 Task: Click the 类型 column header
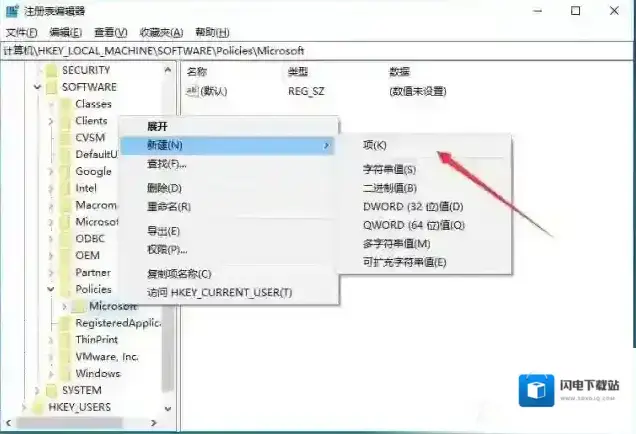[298, 72]
